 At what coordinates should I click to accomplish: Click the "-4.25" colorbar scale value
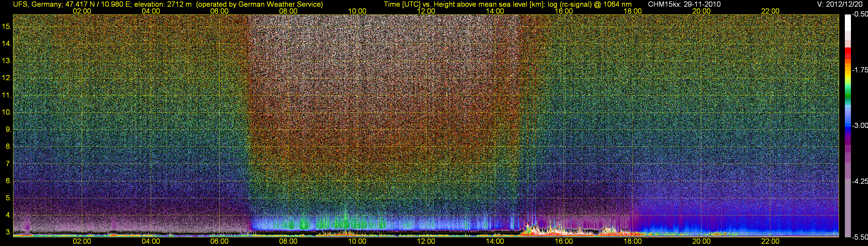[x=860, y=181]
